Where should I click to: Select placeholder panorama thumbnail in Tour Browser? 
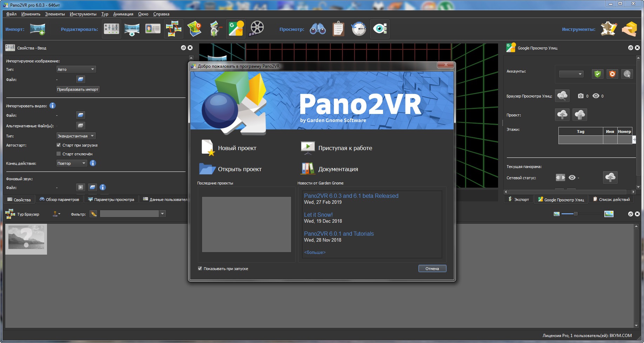pos(26,239)
